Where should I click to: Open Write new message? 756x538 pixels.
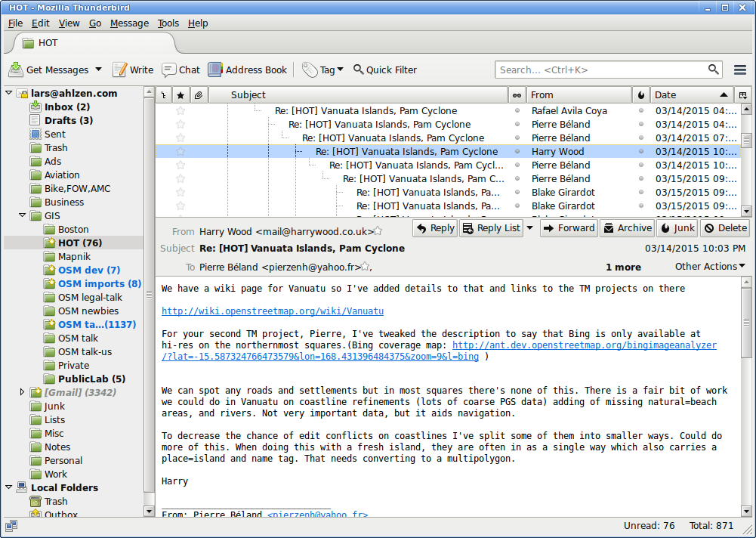pyautogui.click(x=133, y=70)
